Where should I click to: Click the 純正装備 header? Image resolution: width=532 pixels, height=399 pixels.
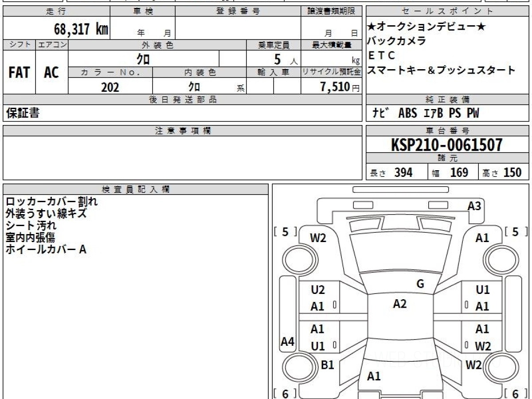click(448, 100)
